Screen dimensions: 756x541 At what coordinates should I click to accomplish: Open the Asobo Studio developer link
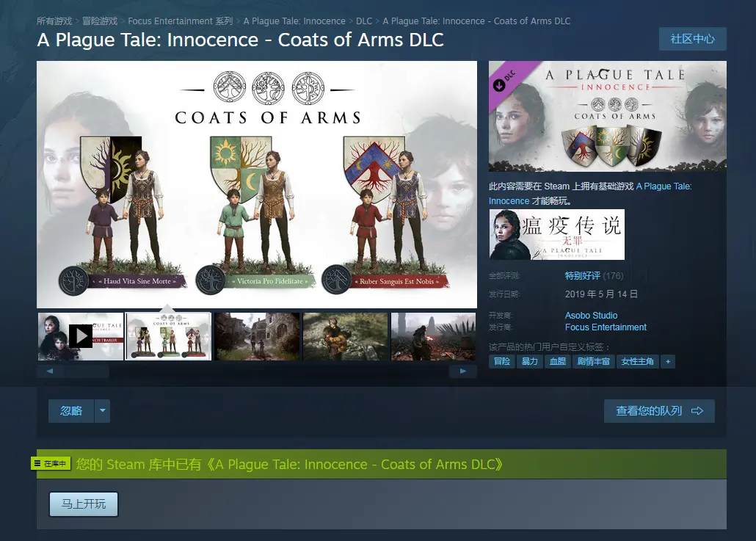pyautogui.click(x=591, y=316)
